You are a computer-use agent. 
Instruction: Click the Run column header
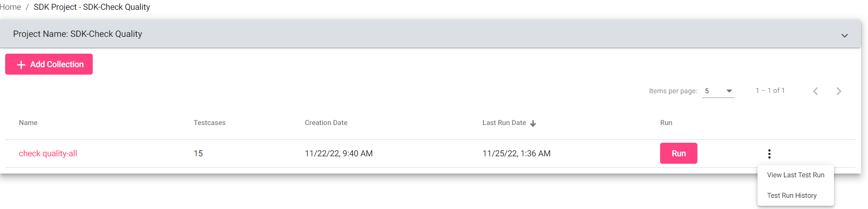[666, 123]
